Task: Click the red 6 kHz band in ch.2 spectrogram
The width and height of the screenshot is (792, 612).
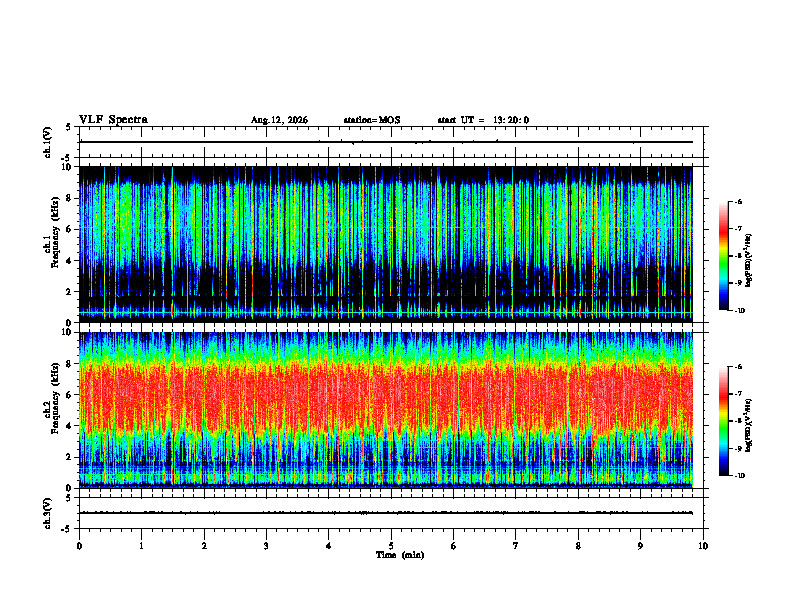Action: 386,395
